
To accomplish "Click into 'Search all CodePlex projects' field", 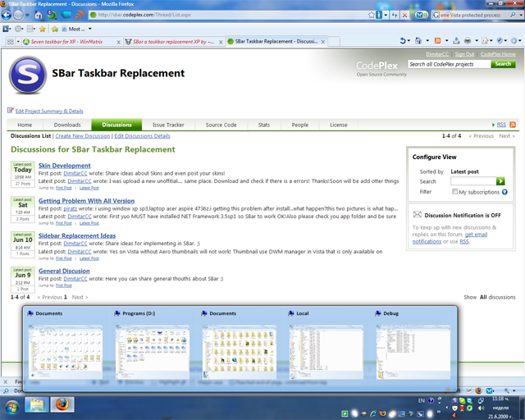I will (449, 64).
